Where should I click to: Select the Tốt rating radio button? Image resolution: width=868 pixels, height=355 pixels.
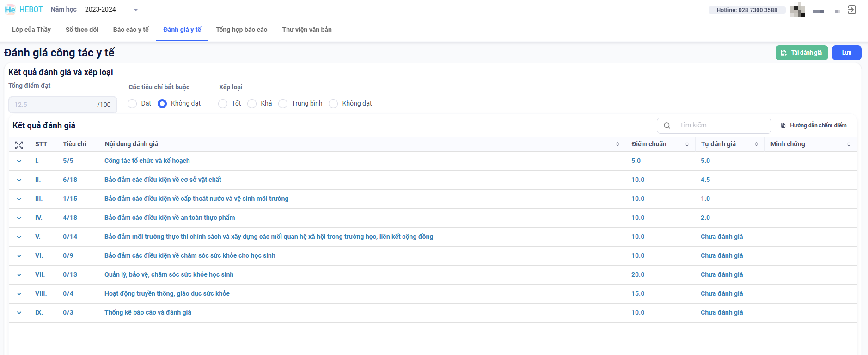click(223, 104)
